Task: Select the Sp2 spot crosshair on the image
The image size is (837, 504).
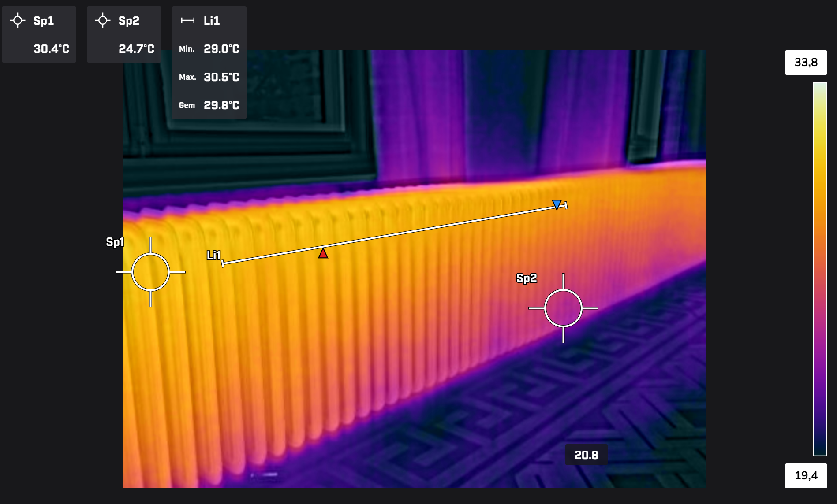Action: 563,308
